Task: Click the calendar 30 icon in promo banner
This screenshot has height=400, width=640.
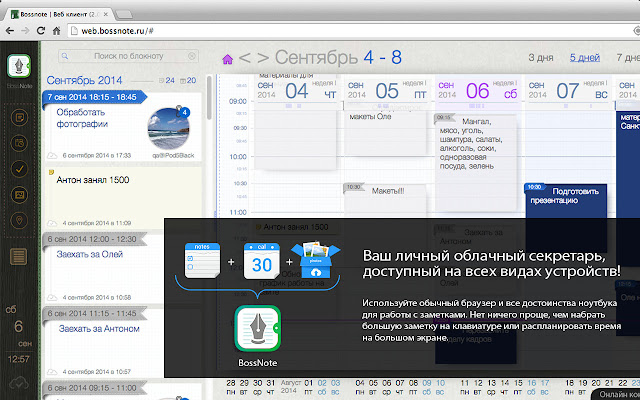Action: 262,261
